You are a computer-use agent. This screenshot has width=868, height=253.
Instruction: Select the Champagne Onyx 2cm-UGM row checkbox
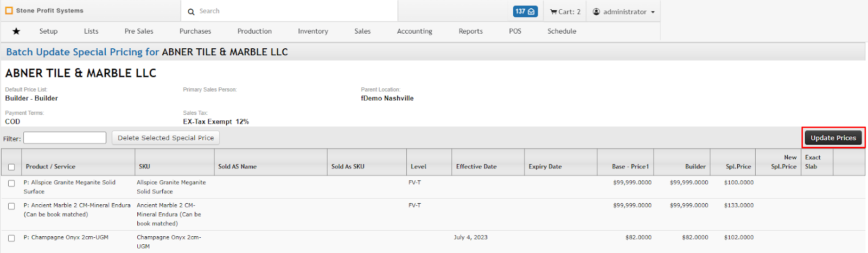(11, 238)
